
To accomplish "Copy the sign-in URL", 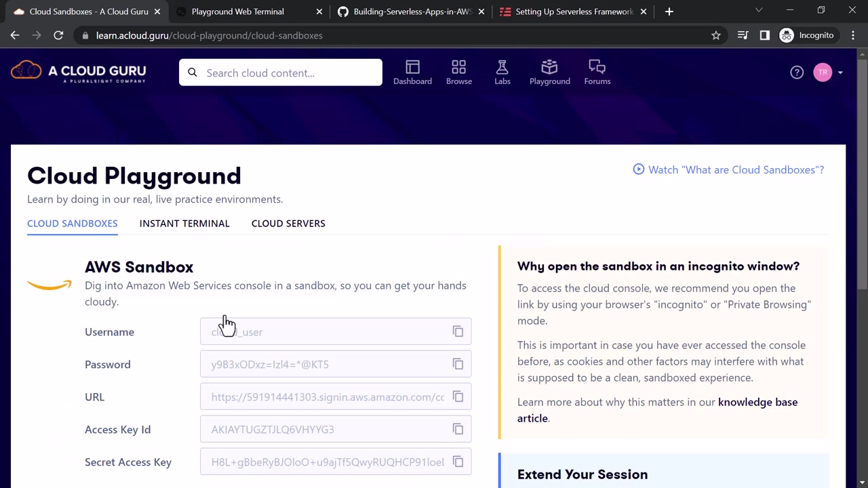I will (x=458, y=396).
